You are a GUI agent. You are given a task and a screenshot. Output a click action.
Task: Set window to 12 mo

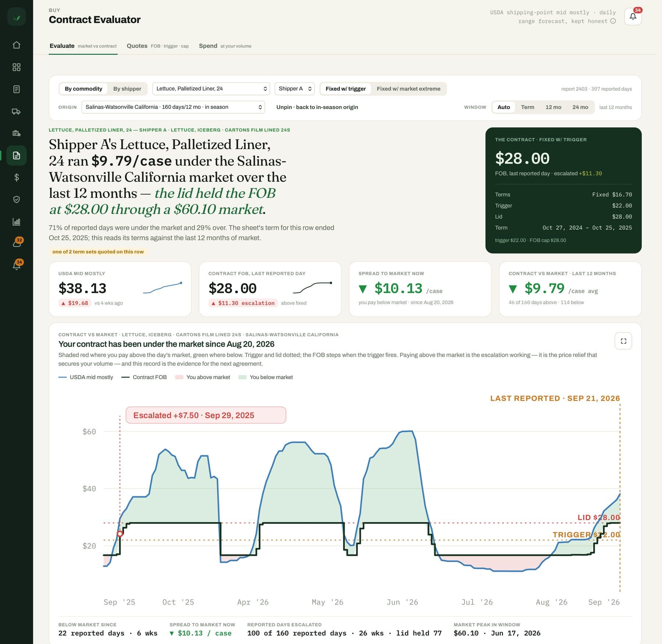pos(554,107)
